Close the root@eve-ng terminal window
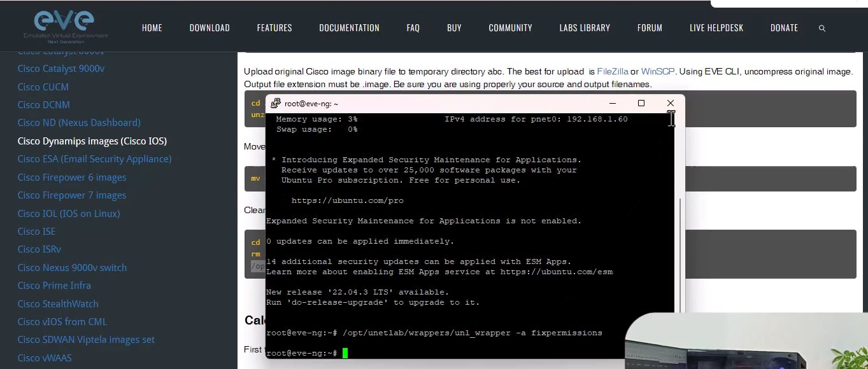Screen dimensions: 868x369 click(670, 103)
